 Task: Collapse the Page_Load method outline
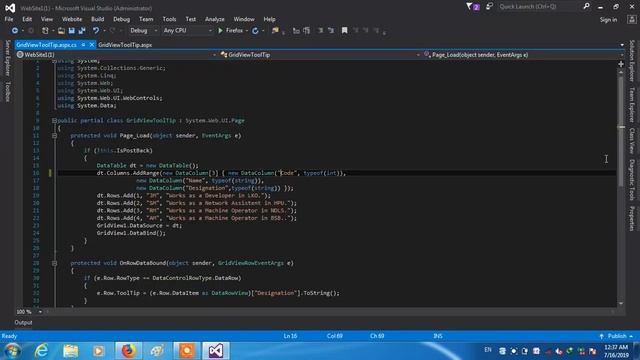[54, 136]
